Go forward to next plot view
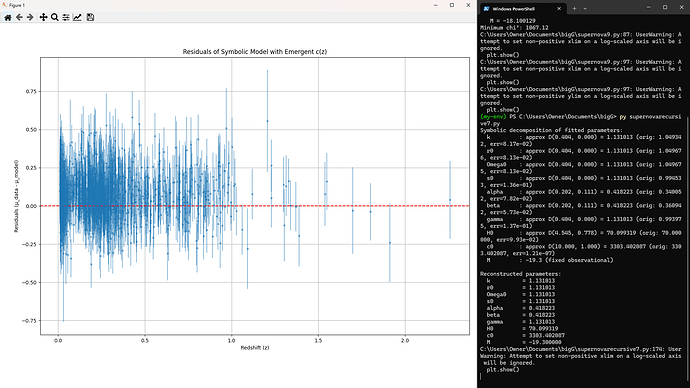 pos(30,17)
